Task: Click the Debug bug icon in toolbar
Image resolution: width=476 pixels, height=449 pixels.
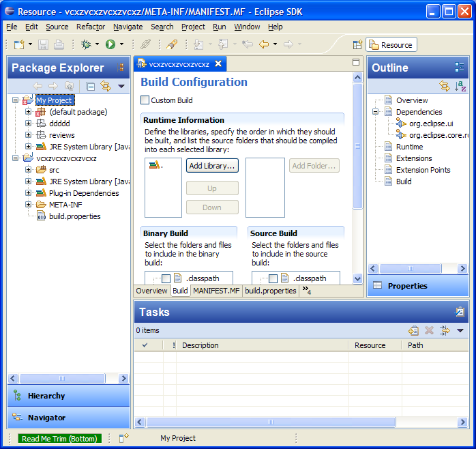Action: [86, 44]
